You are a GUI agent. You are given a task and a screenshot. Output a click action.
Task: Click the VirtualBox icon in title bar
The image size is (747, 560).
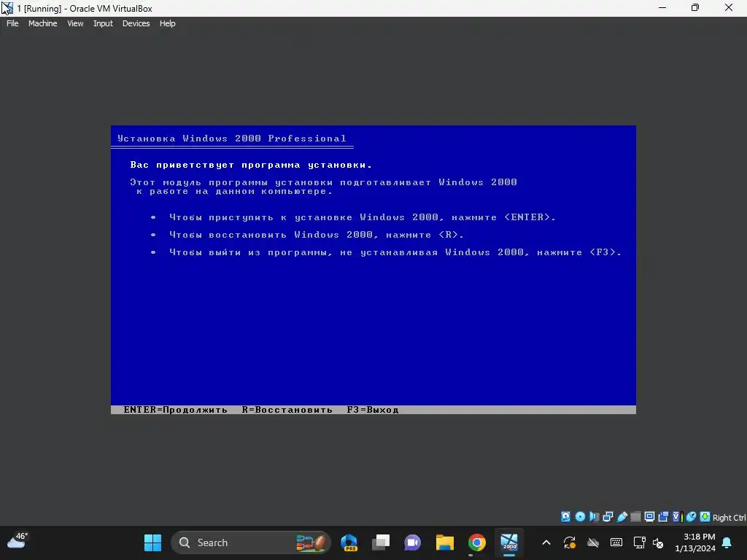click(x=7, y=8)
